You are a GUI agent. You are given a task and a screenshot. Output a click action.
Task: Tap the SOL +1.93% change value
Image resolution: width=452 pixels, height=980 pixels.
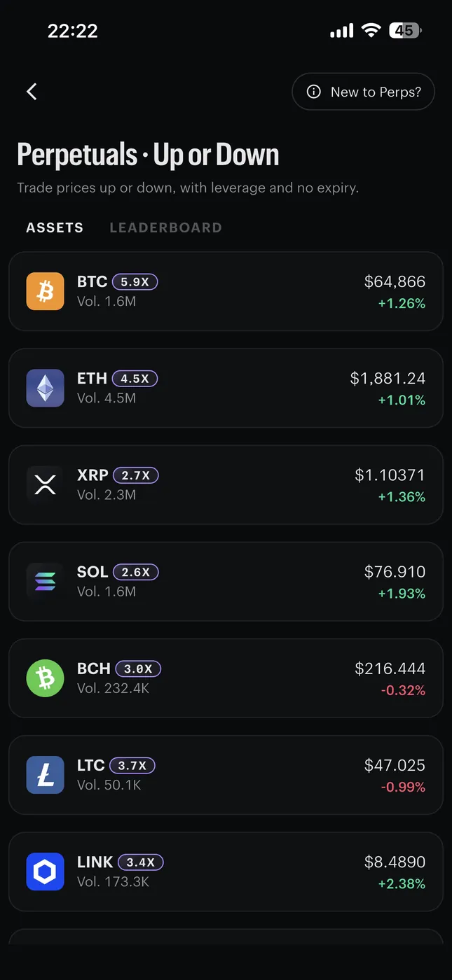point(402,594)
